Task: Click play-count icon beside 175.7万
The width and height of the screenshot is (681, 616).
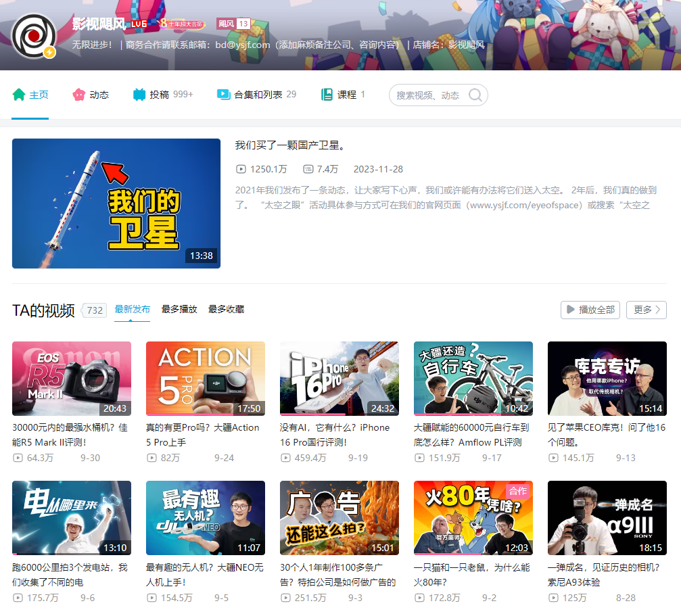Action: pyautogui.click(x=18, y=598)
